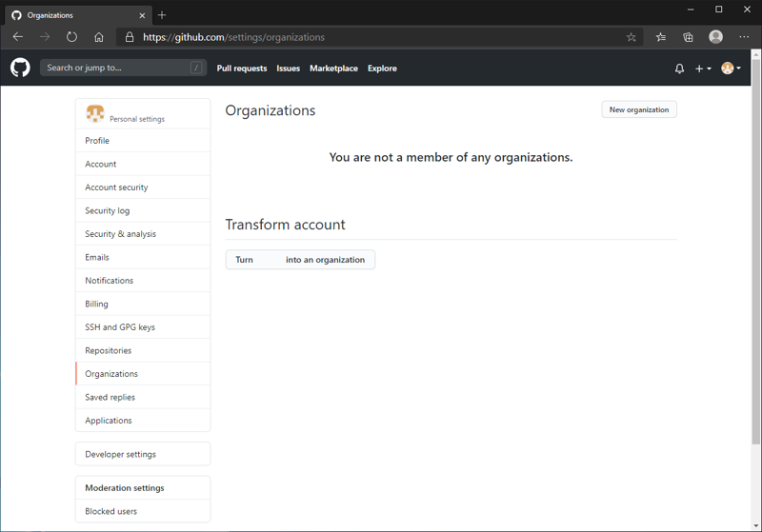Click the Search or jump to field

pos(122,68)
